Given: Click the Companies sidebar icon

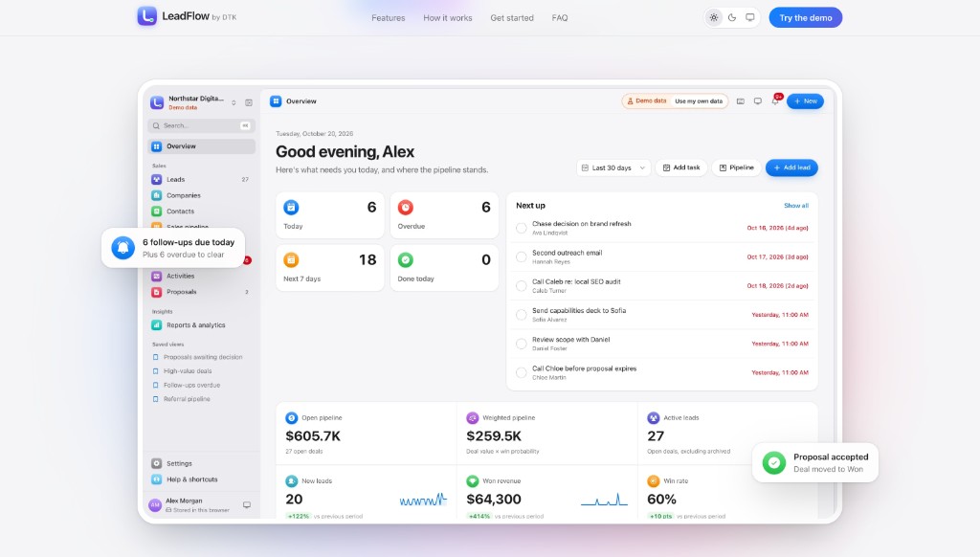Looking at the screenshot, I should [x=157, y=195].
